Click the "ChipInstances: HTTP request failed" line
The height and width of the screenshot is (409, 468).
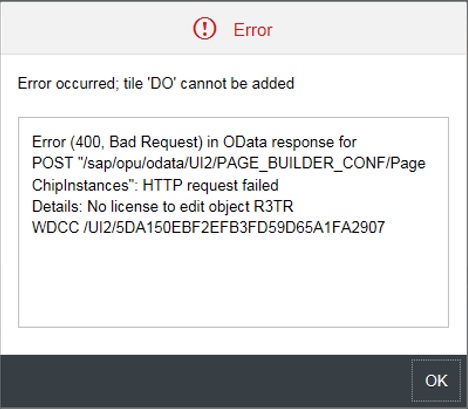[x=155, y=185]
